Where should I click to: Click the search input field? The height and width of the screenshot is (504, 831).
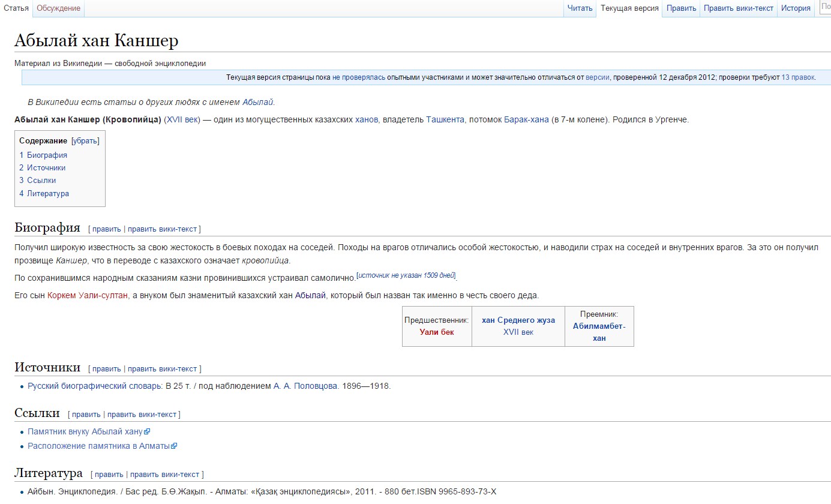tap(825, 8)
